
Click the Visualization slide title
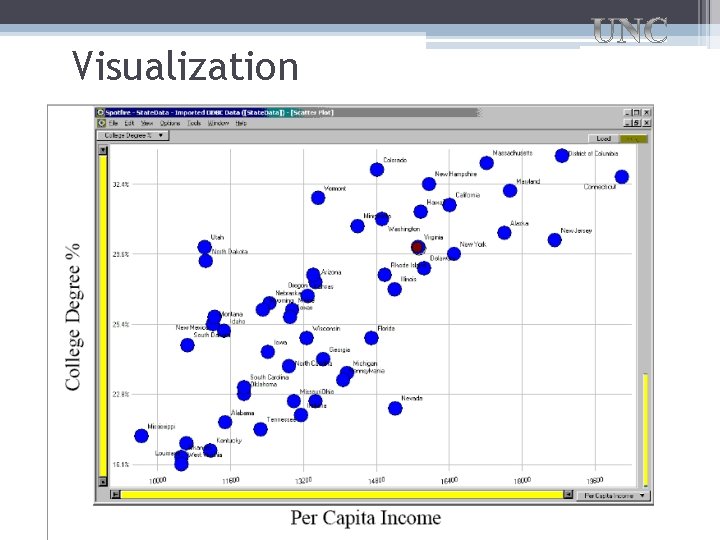[185, 66]
